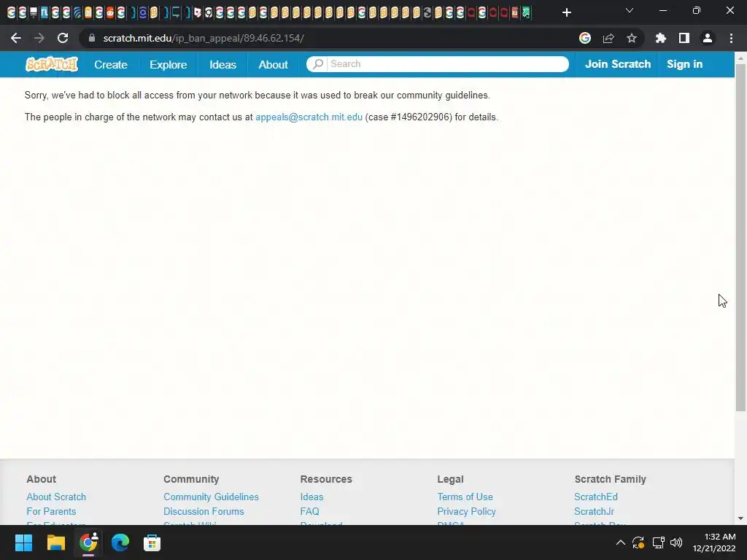Viewport: 747px width, 560px height.
Task: Open the ScratchEd footer link
Action: tap(595, 497)
